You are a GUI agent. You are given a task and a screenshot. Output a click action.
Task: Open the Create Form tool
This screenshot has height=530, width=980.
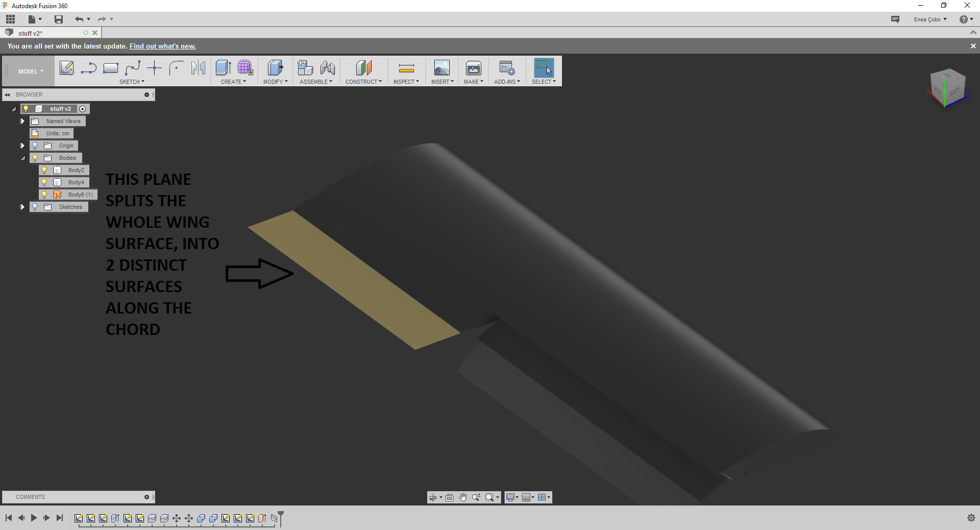[245, 67]
